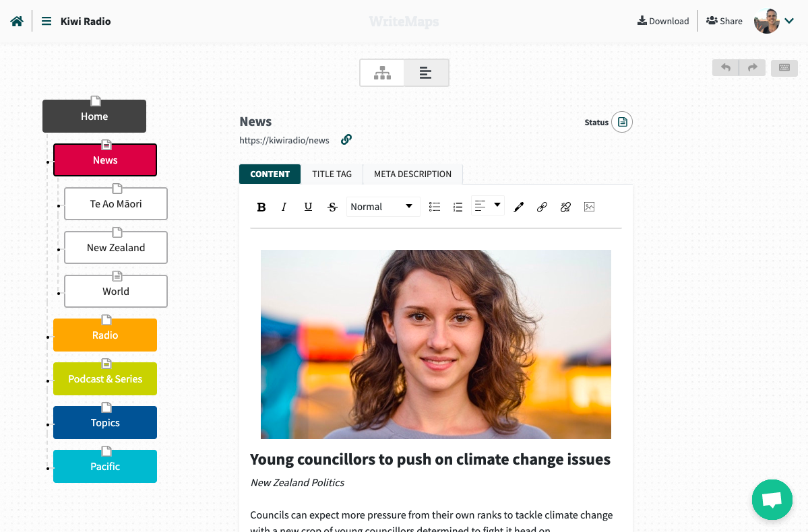The image size is (808, 532).
Task: Apply italic formatting in the editor
Action: [x=284, y=207]
